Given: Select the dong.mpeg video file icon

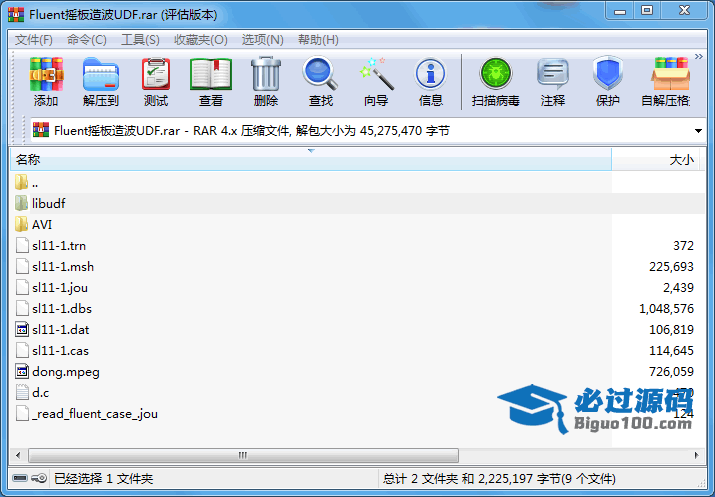Looking at the screenshot, I should [x=22, y=371].
